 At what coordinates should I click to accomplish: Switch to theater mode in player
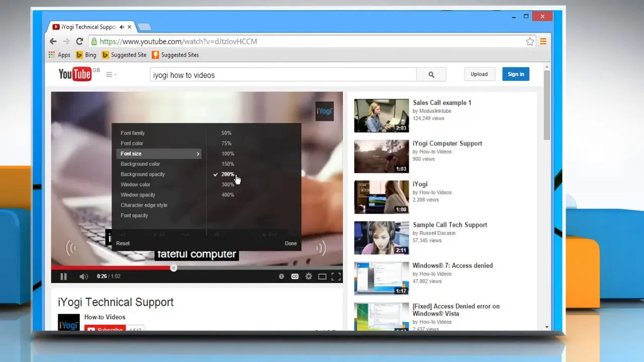322,276
